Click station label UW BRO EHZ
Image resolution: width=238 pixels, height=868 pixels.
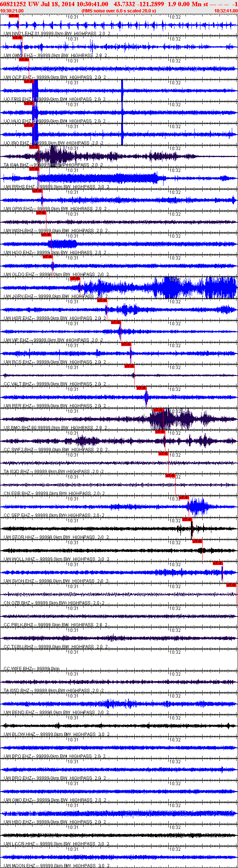18,778
